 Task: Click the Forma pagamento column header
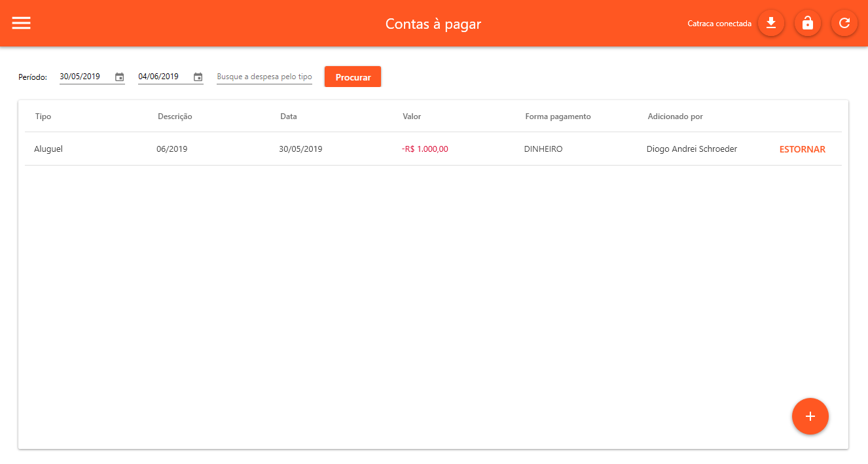coord(558,116)
